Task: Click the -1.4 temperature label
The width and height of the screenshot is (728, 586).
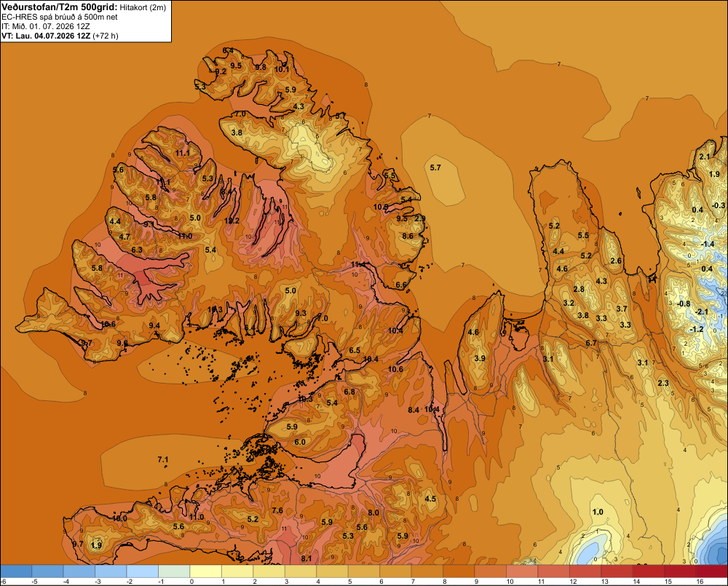Action: coord(708,245)
